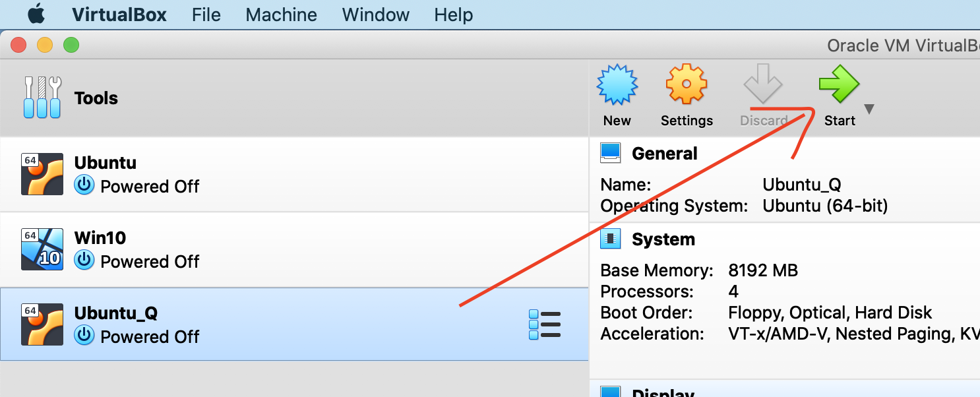Screen dimensions: 980x397
Task: Open the Help menu
Action: tap(454, 15)
